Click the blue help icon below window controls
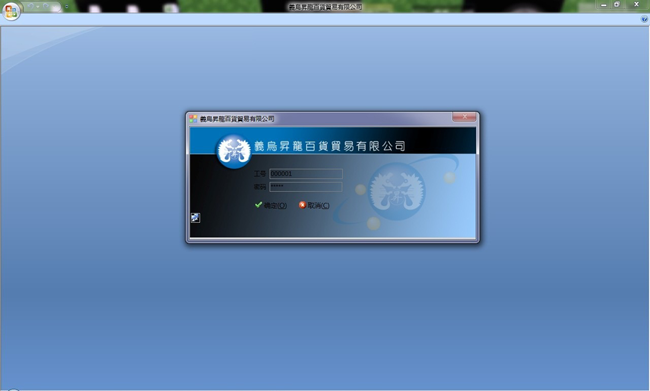Image resolution: width=650 pixels, height=391 pixels. [x=644, y=19]
